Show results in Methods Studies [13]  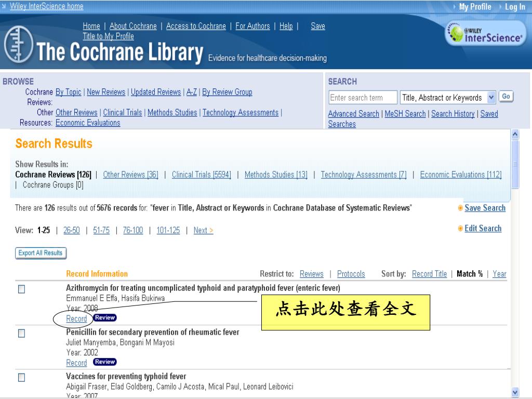coord(276,175)
